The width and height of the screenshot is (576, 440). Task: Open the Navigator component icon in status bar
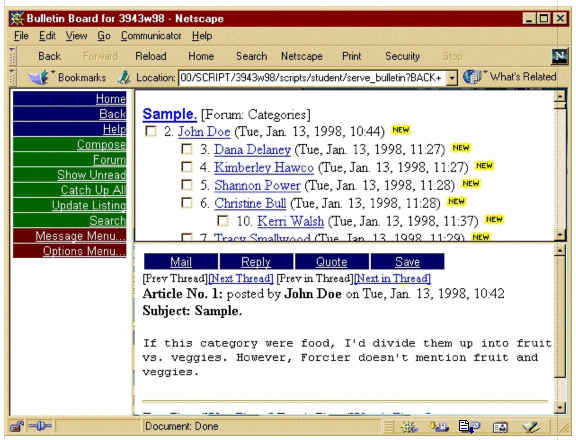(409, 427)
